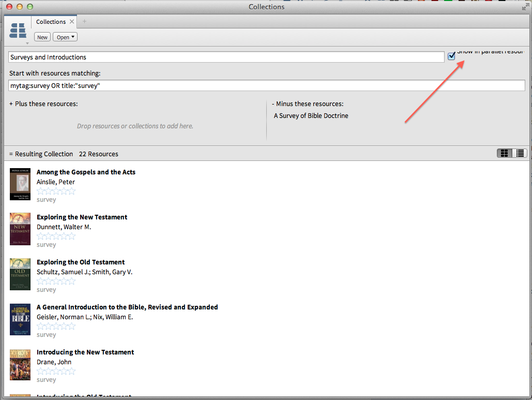Screen dimensions: 532x400
Task: Select A Survey of Bible Doctrine entry
Action: click(311, 116)
